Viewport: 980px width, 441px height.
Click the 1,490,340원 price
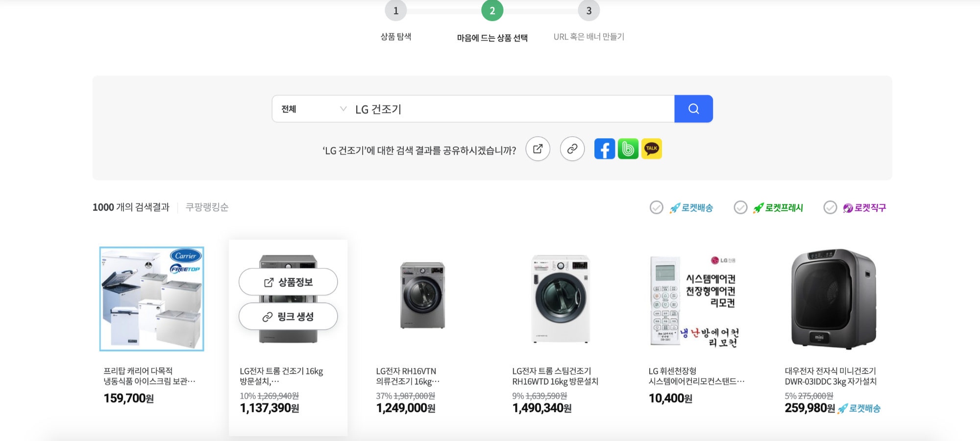pyautogui.click(x=542, y=408)
